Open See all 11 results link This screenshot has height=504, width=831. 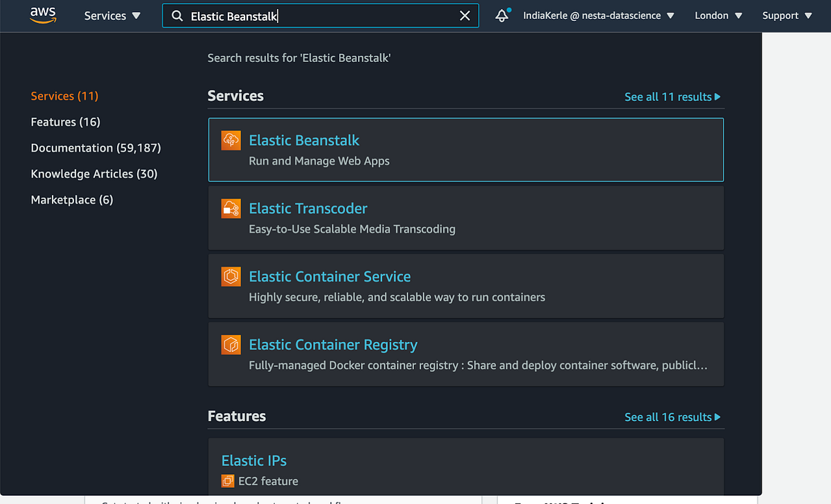tap(672, 97)
